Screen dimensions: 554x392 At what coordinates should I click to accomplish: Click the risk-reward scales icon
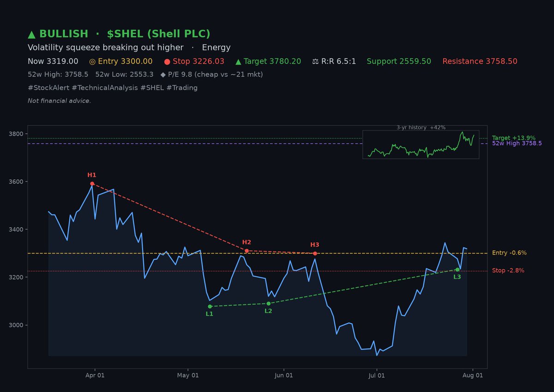pos(316,61)
